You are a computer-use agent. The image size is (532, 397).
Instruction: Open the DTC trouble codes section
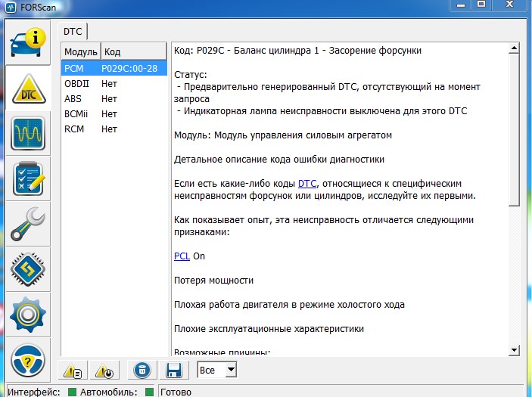29,89
